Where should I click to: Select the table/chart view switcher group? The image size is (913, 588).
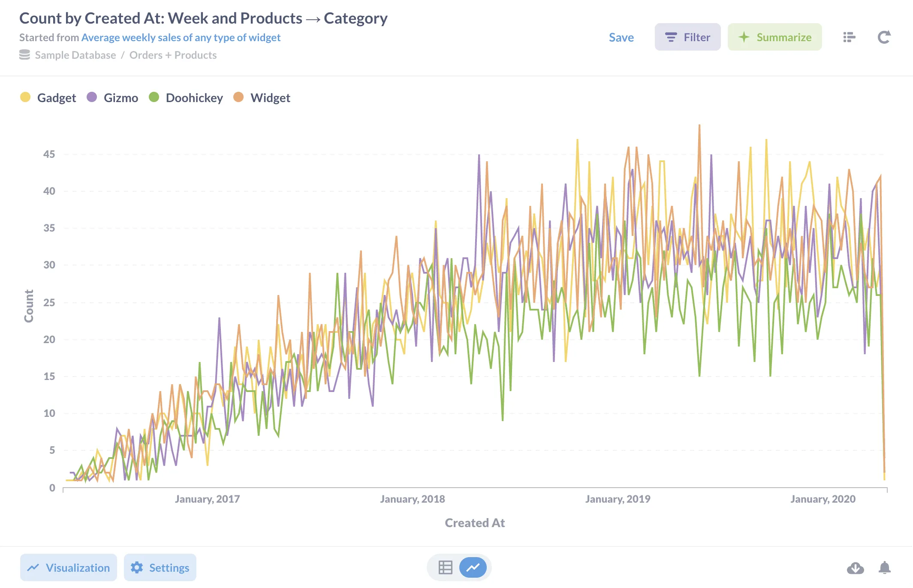(458, 567)
